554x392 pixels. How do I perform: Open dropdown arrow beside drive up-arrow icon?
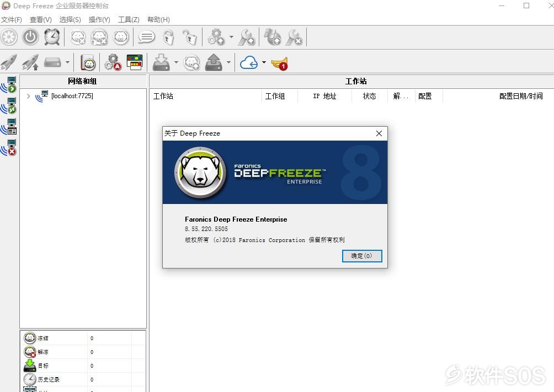tap(228, 62)
